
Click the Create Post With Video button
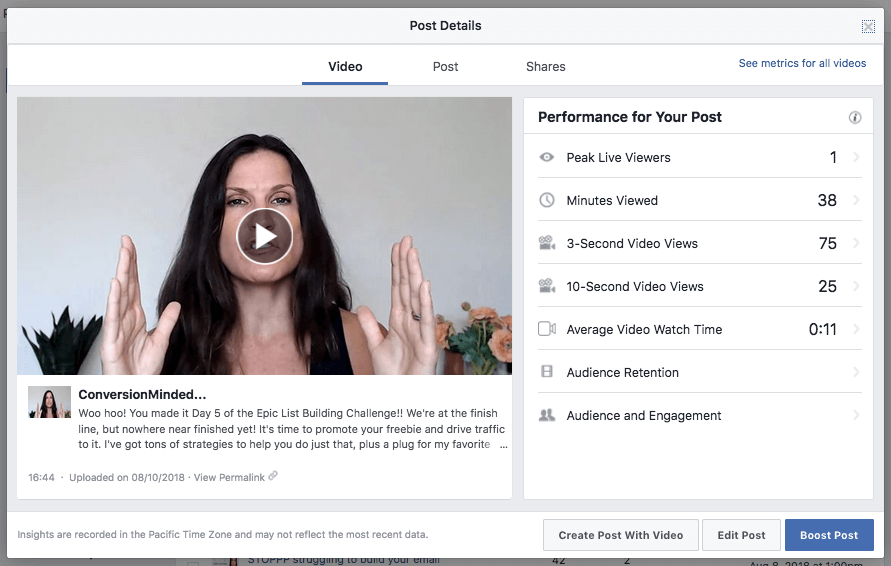(x=621, y=535)
